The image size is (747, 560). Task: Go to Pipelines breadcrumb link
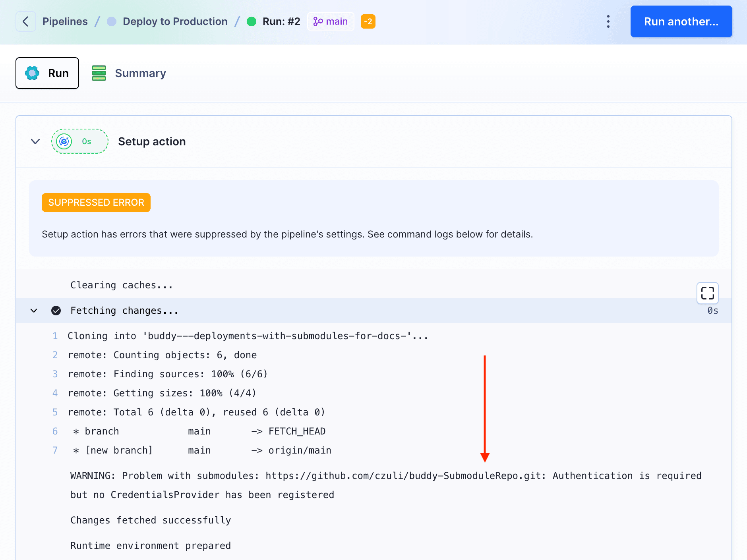65,21
